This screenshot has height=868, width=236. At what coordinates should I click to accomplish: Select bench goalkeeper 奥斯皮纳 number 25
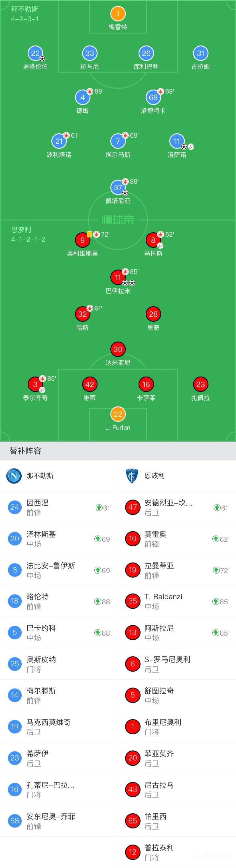[x=15, y=664]
